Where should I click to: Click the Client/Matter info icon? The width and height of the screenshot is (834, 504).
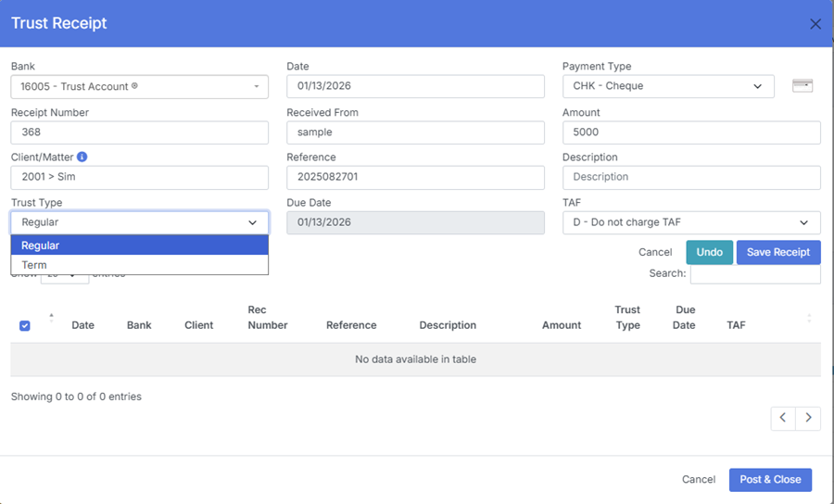coord(82,157)
